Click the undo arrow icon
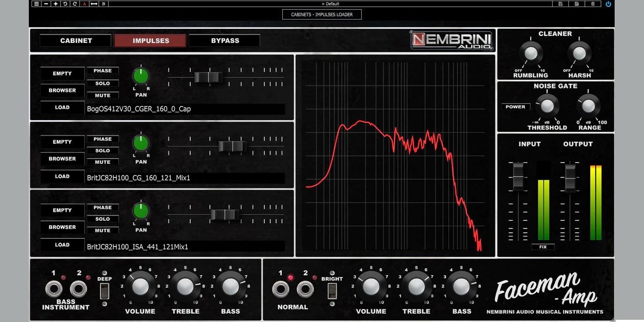The height and width of the screenshot is (322, 644). 65,4
